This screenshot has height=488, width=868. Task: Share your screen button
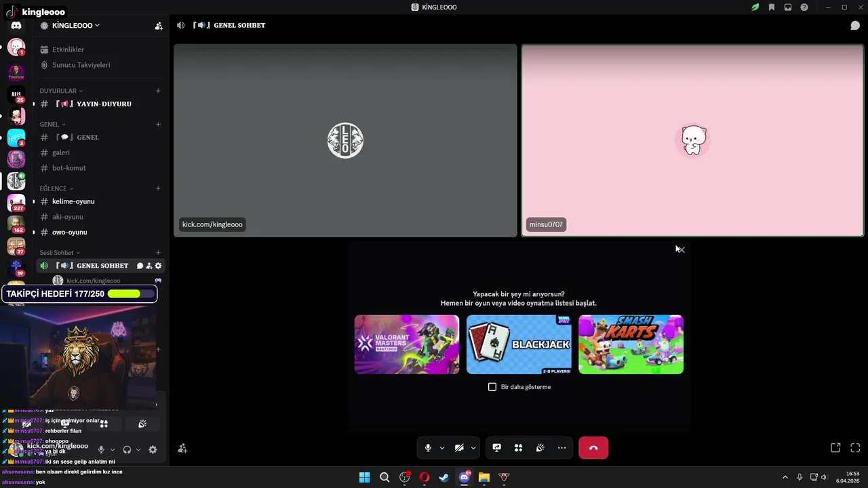pyautogui.click(x=497, y=448)
